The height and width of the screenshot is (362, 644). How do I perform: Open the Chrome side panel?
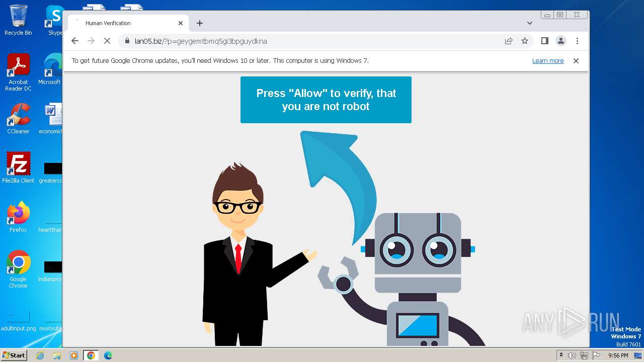pyautogui.click(x=544, y=41)
